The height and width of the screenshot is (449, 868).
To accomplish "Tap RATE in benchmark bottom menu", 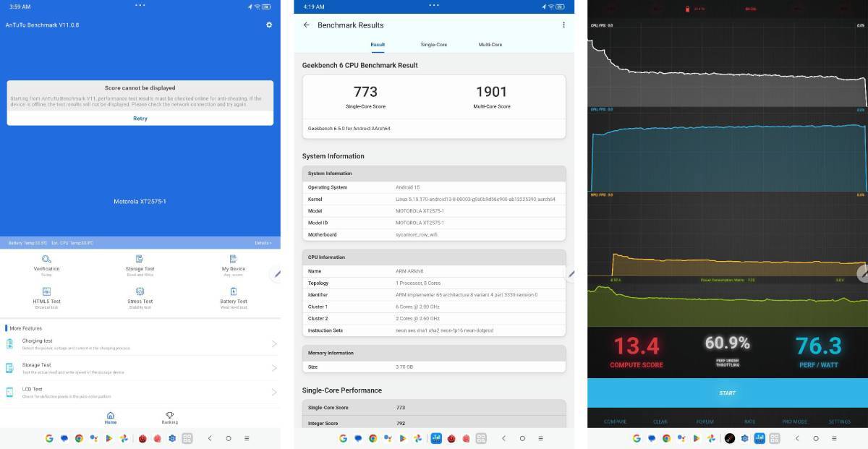I will click(x=749, y=422).
